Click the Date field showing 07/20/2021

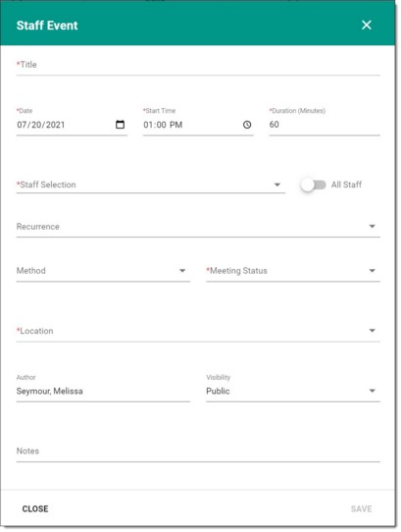pyautogui.click(x=72, y=125)
